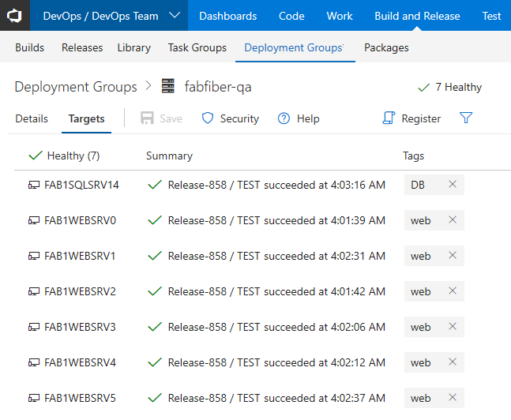511x420 pixels.
Task: Open the FAB1WEBSRV3 target
Action: click(81, 327)
